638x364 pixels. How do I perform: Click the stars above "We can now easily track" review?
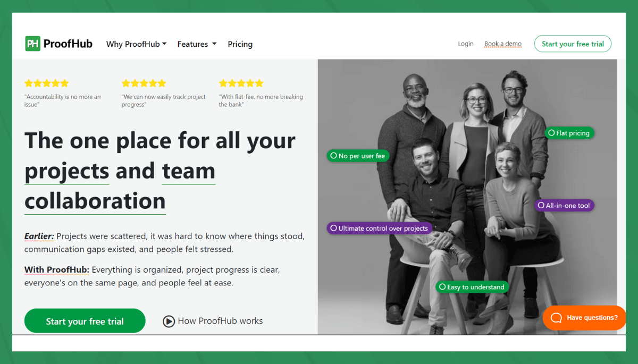[144, 83]
